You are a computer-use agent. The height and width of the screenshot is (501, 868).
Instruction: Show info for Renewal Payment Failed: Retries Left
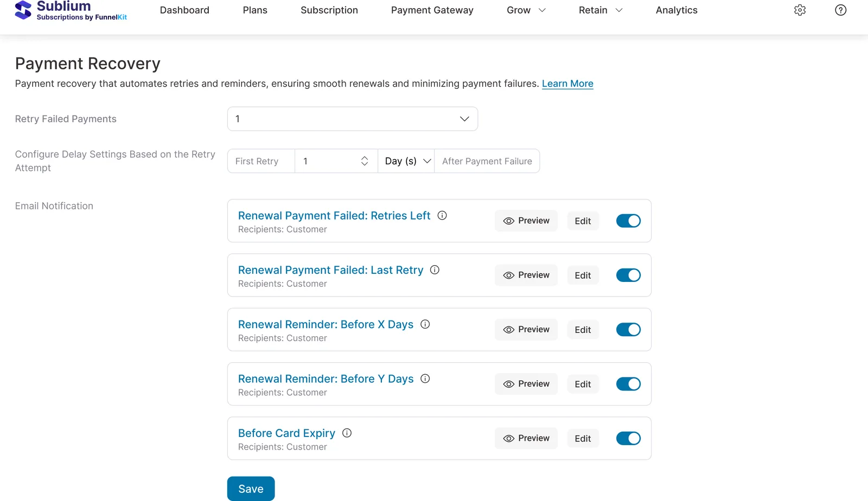(x=442, y=215)
